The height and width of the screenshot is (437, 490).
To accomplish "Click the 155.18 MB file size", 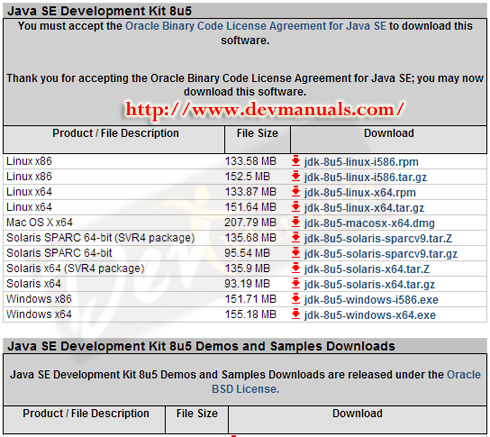I will pyautogui.click(x=251, y=314).
